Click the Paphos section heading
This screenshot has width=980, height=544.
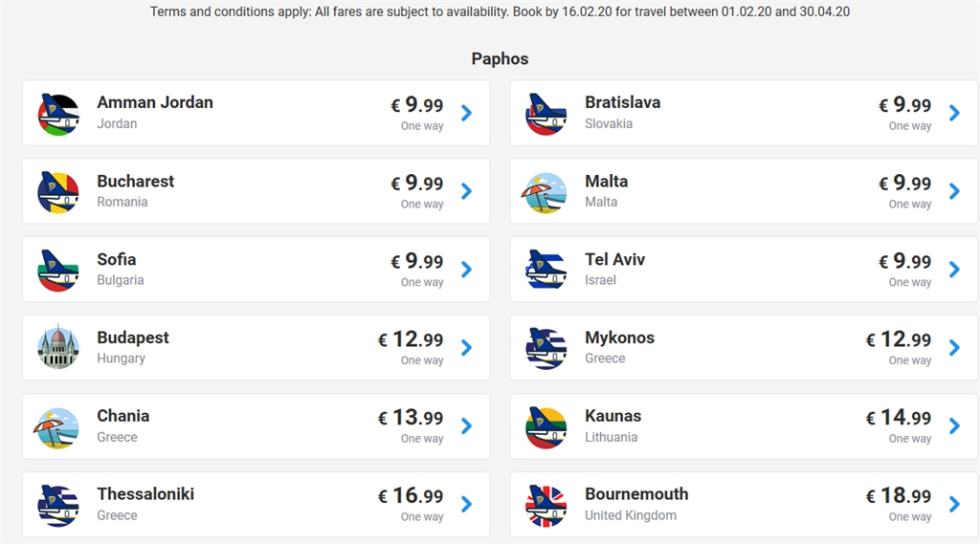[x=500, y=59]
